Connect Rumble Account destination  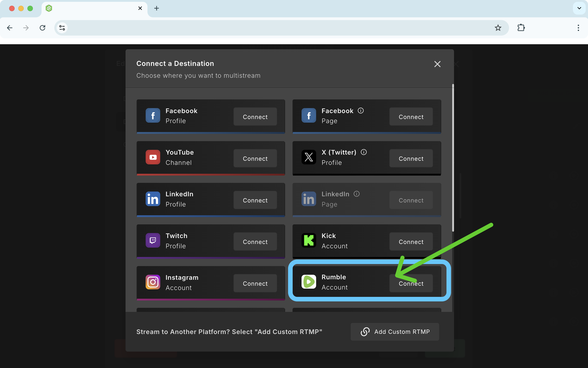coord(411,283)
